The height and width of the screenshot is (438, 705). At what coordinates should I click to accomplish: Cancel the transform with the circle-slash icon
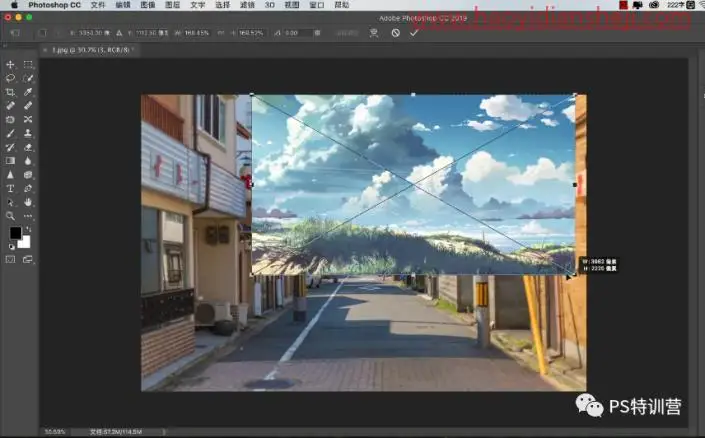click(x=395, y=33)
